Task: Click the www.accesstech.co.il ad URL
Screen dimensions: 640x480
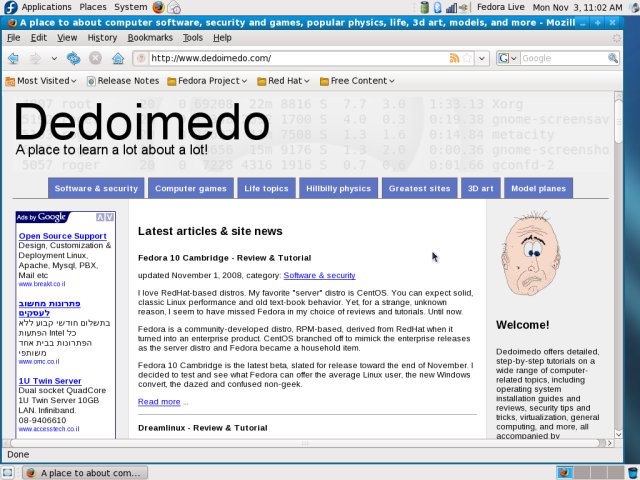Action: 49,429
